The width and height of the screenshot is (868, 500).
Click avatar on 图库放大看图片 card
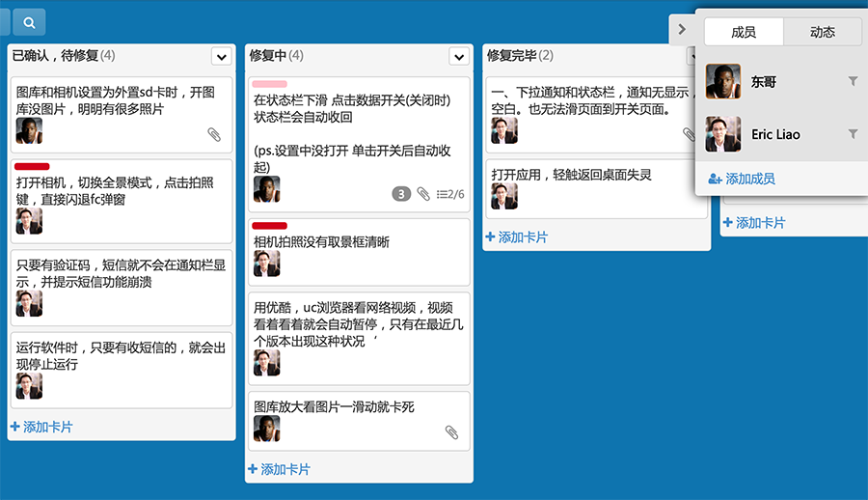(x=267, y=429)
